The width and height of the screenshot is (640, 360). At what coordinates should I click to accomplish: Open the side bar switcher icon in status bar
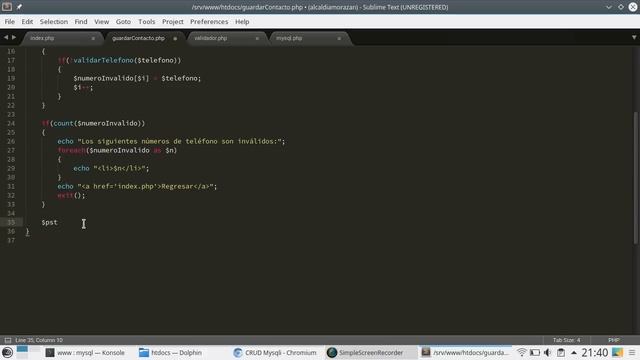click(8, 340)
